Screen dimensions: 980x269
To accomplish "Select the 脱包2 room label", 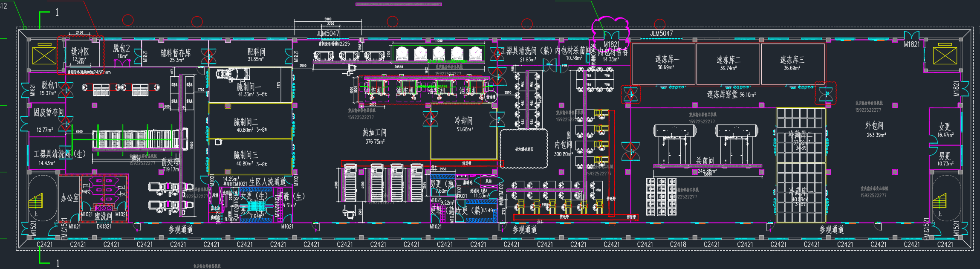I will (121, 48).
